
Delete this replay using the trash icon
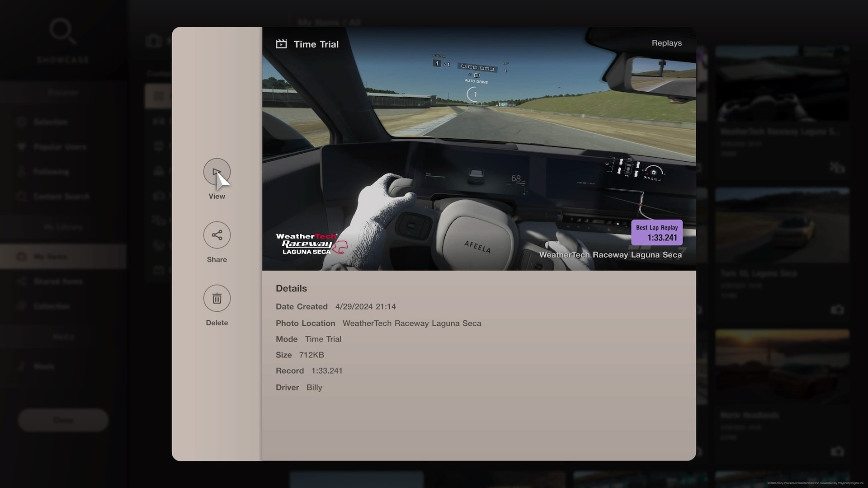[x=217, y=298]
